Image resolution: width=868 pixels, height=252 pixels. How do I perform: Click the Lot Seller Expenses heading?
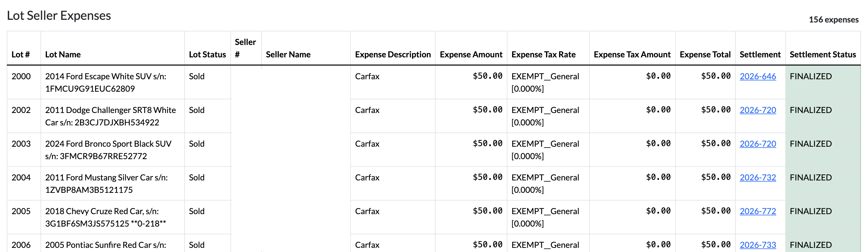click(59, 15)
